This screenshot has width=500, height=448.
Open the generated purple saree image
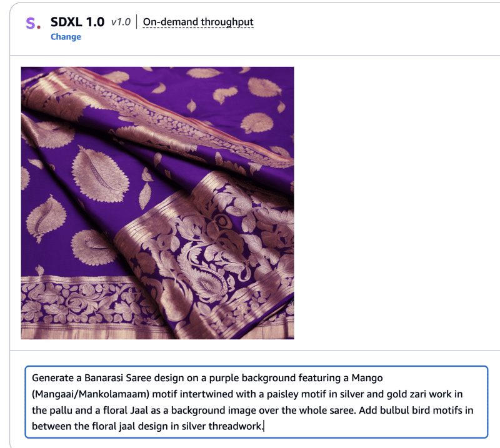[157, 203]
